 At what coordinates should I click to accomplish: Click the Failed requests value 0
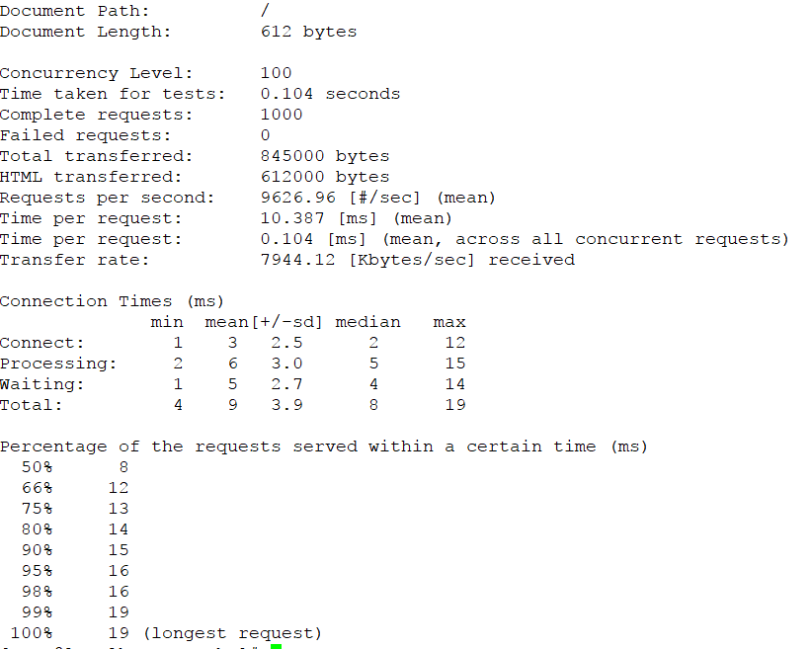[x=265, y=135]
